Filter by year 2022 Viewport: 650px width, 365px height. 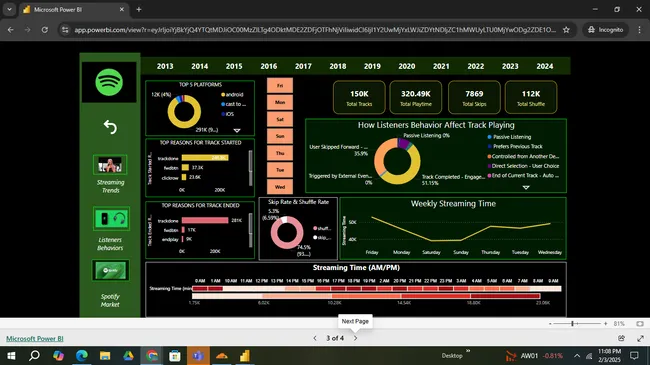[x=476, y=66]
